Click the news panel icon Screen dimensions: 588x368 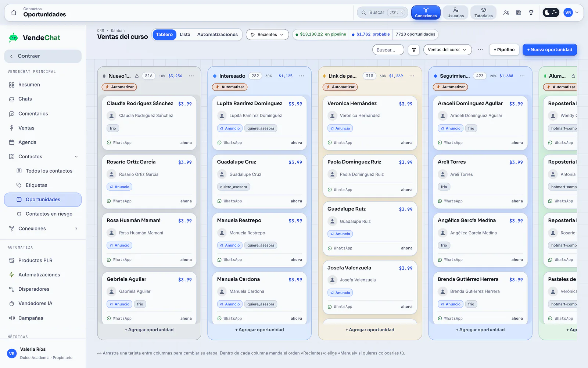pos(519,13)
